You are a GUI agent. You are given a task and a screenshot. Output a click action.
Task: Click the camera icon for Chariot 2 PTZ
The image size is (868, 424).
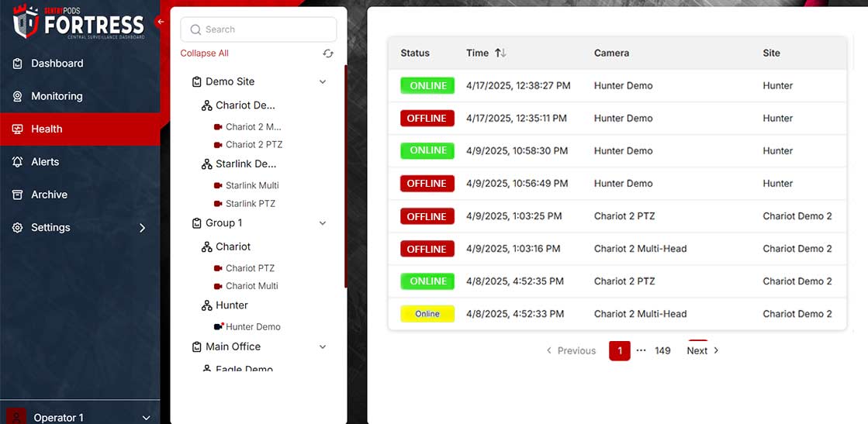218,145
